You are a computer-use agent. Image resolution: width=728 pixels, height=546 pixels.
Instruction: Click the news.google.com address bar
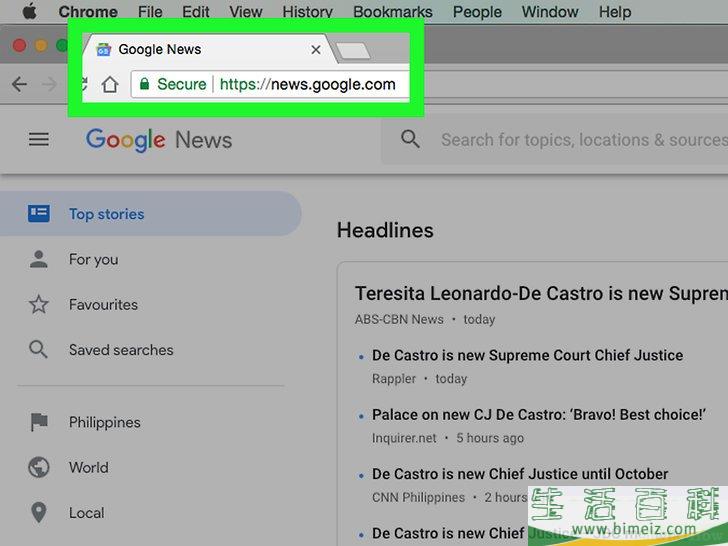270,84
